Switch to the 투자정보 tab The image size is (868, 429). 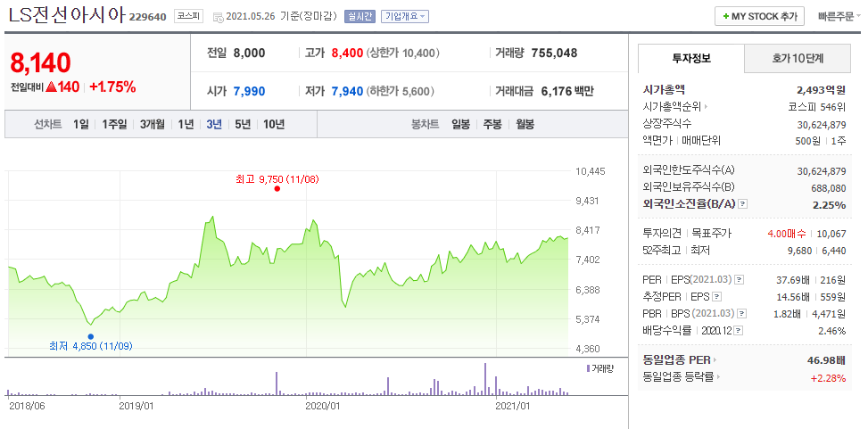(x=690, y=58)
